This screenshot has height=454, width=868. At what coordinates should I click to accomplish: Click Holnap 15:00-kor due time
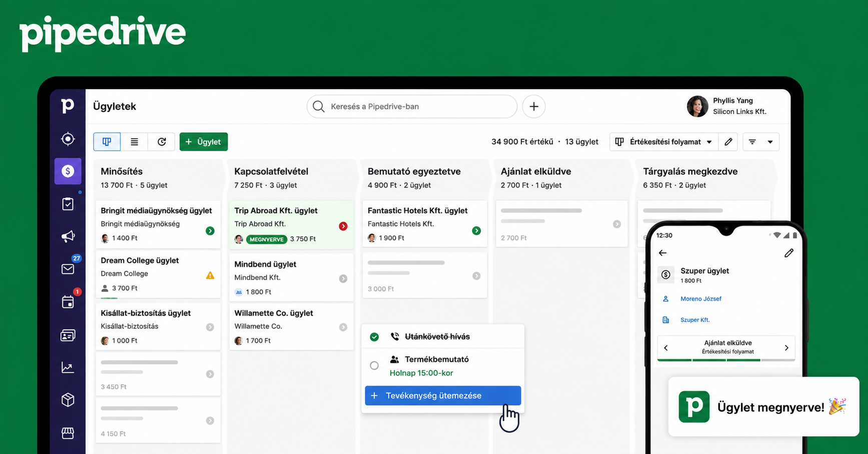(x=421, y=373)
